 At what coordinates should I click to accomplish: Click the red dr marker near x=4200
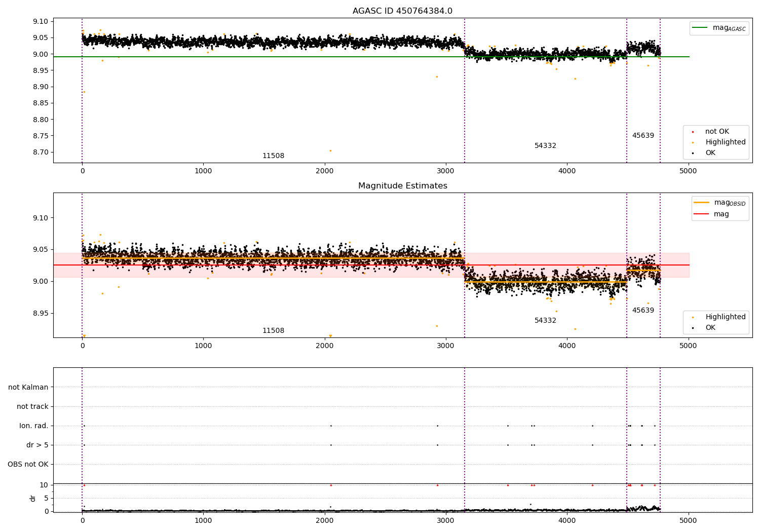coord(592,485)
